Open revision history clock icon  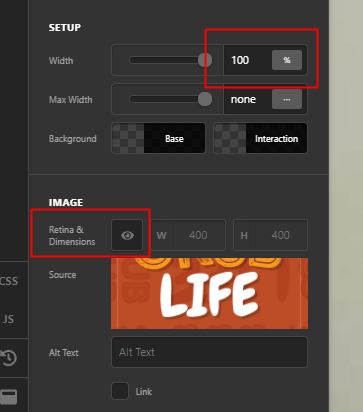(x=9, y=358)
